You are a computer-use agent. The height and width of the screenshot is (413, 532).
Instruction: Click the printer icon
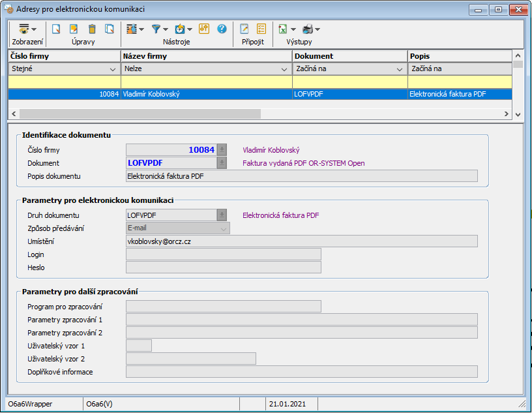tap(308, 29)
